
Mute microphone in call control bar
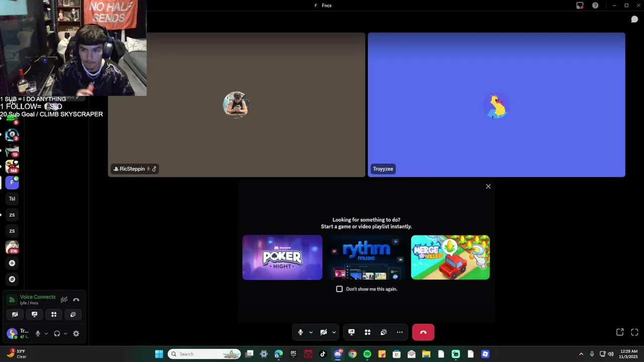pos(300,332)
